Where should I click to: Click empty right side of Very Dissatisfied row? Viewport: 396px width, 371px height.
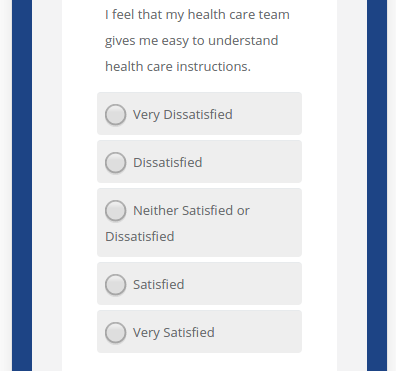pyautogui.click(x=267, y=114)
